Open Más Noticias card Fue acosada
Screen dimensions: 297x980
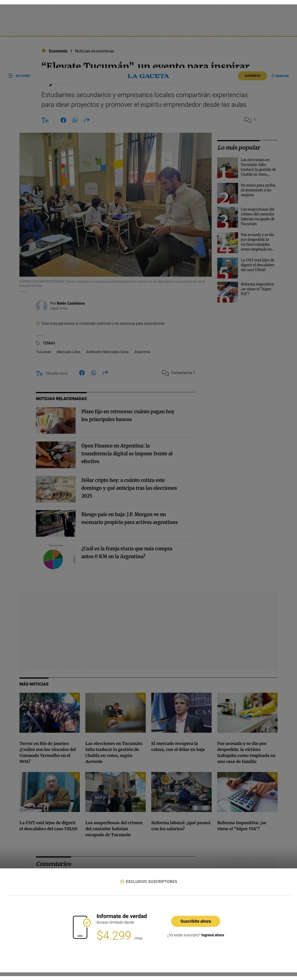246,752
